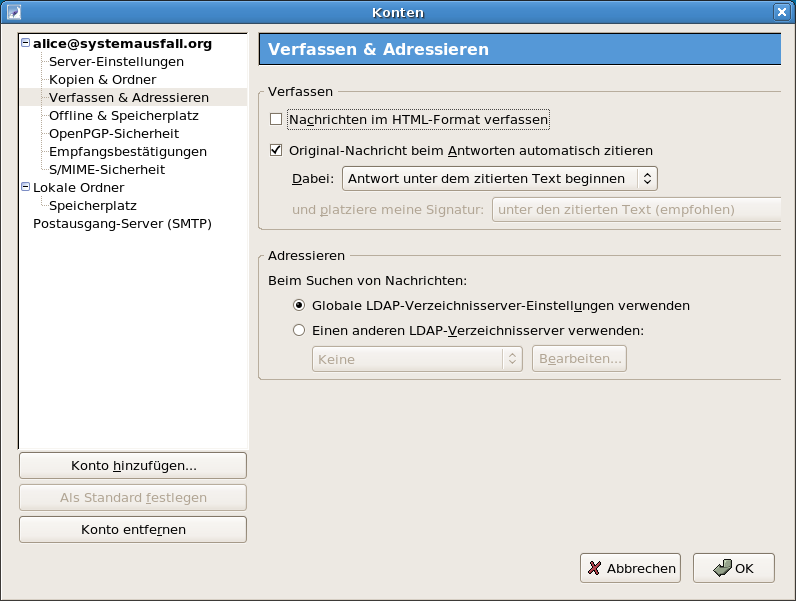Image resolution: width=796 pixels, height=601 pixels.
Task: Select Globale LDAP-Verzeichnisserver-Einstellungen verwenden radio
Action: [299, 305]
